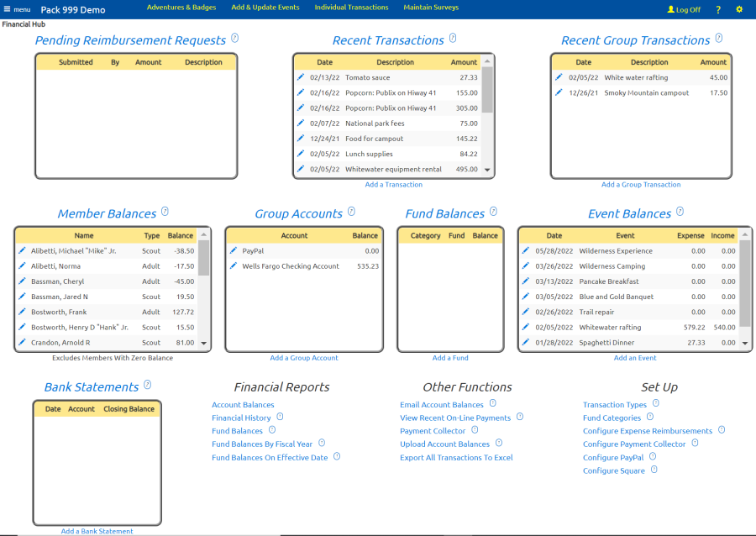Image resolution: width=756 pixels, height=536 pixels.
Task: Open help for Fund Balances heading
Action: click(493, 211)
